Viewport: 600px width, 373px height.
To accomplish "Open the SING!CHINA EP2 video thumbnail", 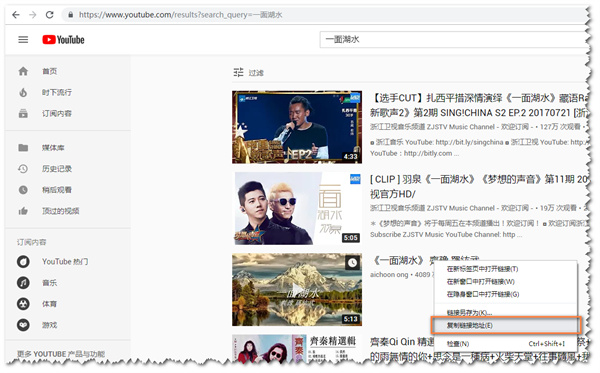I will 297,127.
